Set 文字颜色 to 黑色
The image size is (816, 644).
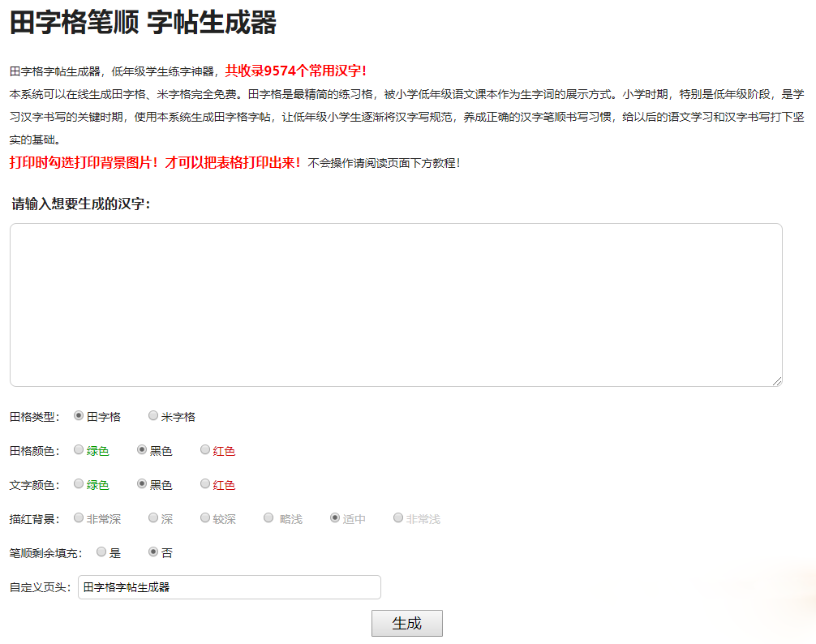pos(142,484)
